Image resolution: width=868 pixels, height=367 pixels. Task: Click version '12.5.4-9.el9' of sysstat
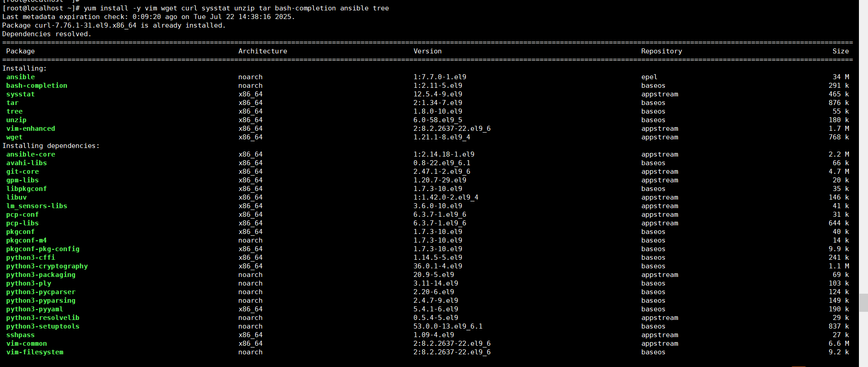pyautogui.click(x=438, y=94)
